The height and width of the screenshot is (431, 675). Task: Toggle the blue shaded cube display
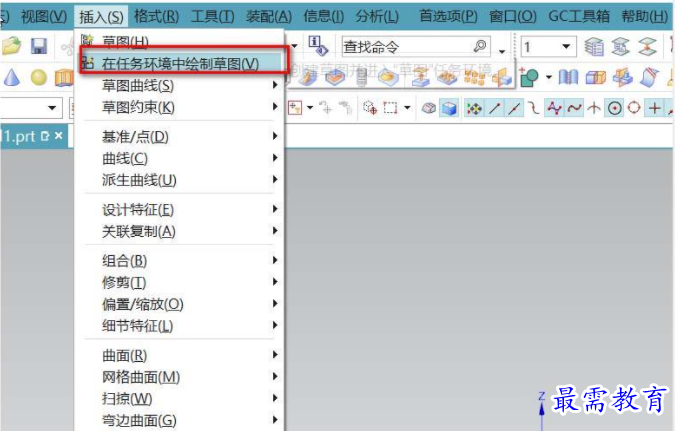[449, 108]
